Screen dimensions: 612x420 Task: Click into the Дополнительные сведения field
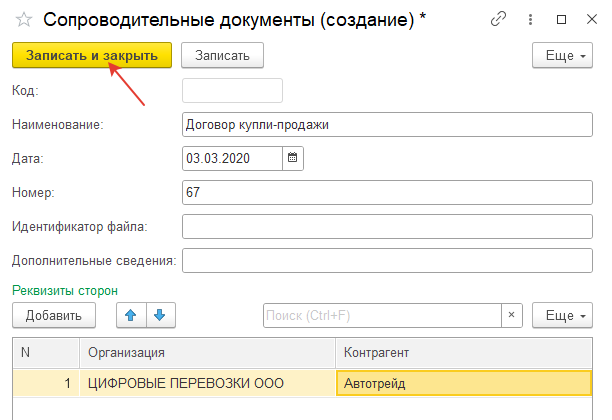pos(387,260)
